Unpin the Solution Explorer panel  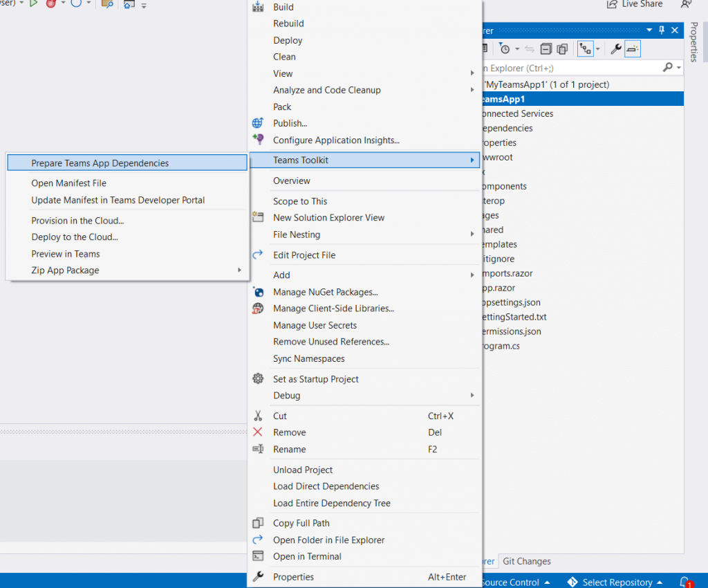662,30
